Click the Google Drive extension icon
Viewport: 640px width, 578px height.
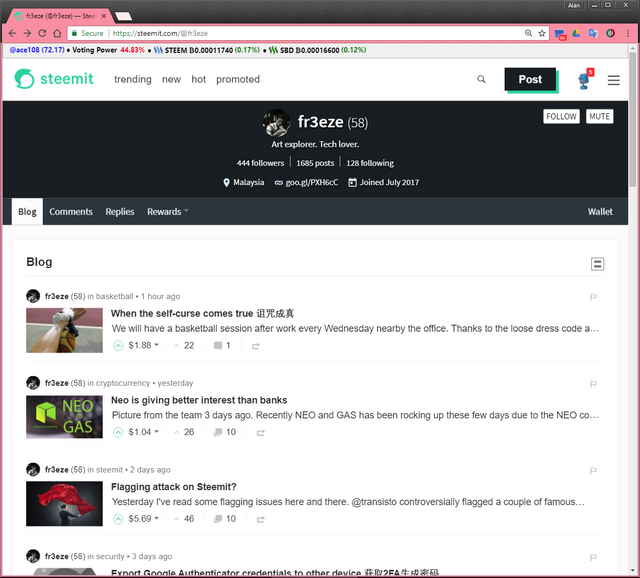(x=576, y=33)
